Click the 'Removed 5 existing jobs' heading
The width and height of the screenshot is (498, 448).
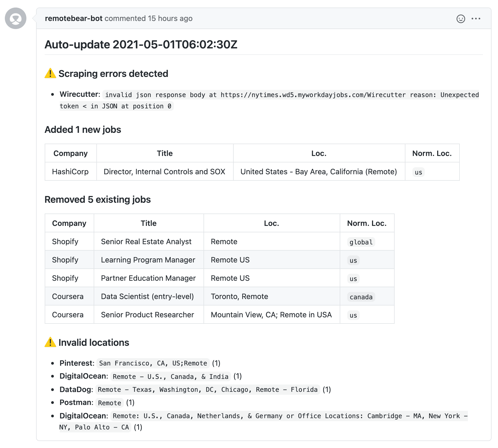[x=97, y=200]
